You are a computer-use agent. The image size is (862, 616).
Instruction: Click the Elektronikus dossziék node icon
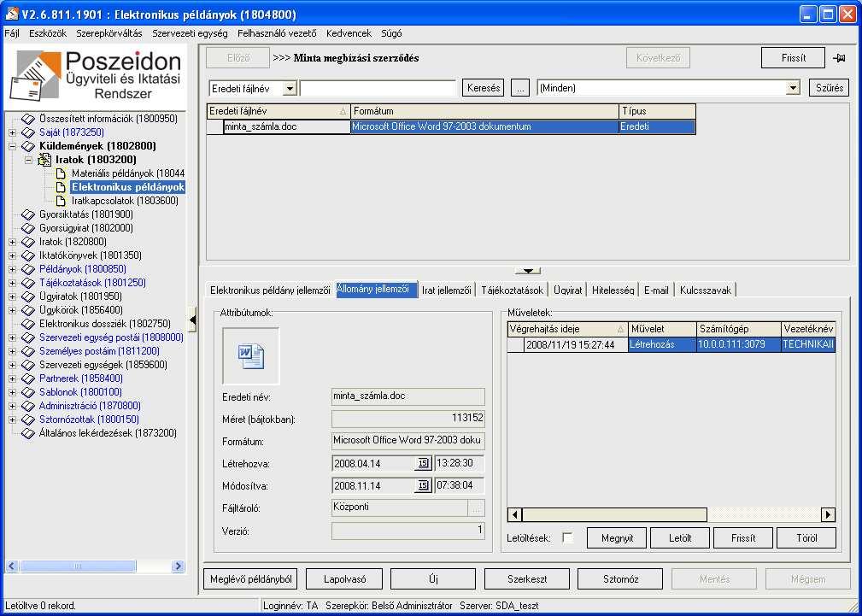27,324
